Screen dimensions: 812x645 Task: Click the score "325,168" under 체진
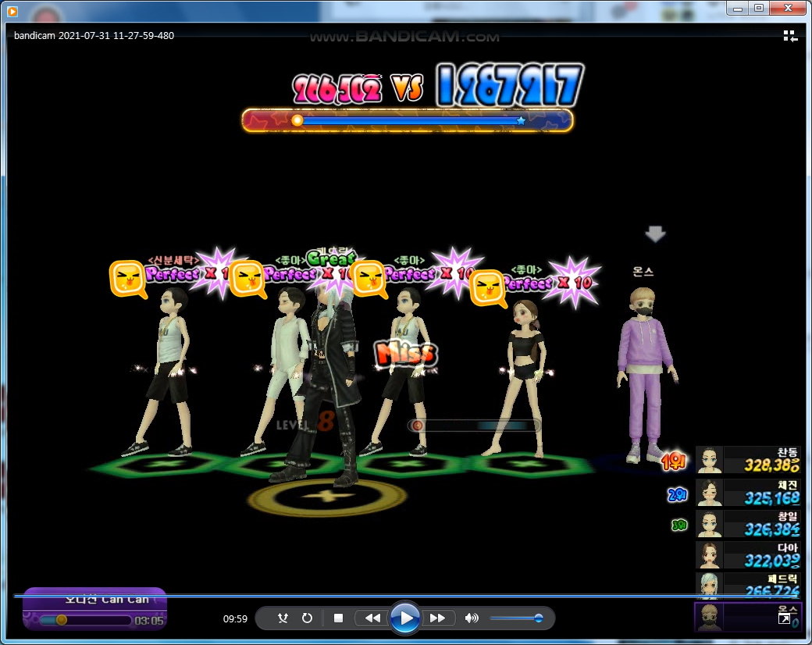click(771, 498)
